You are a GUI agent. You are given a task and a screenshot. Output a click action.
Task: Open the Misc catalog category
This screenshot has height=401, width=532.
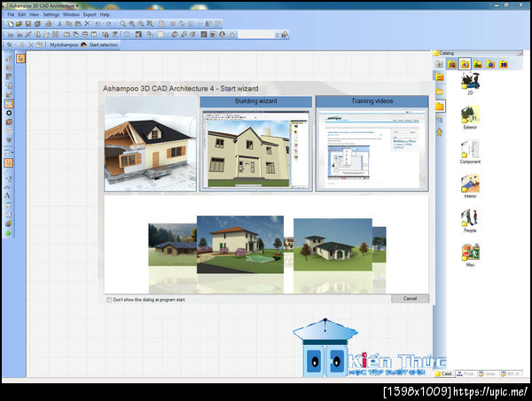(x=470, y=255)
